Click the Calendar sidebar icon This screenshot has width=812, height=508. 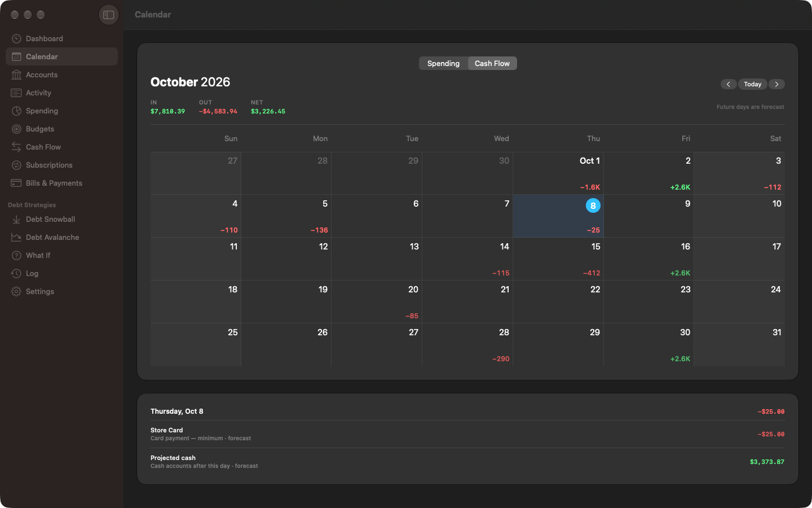click(16, 56)
